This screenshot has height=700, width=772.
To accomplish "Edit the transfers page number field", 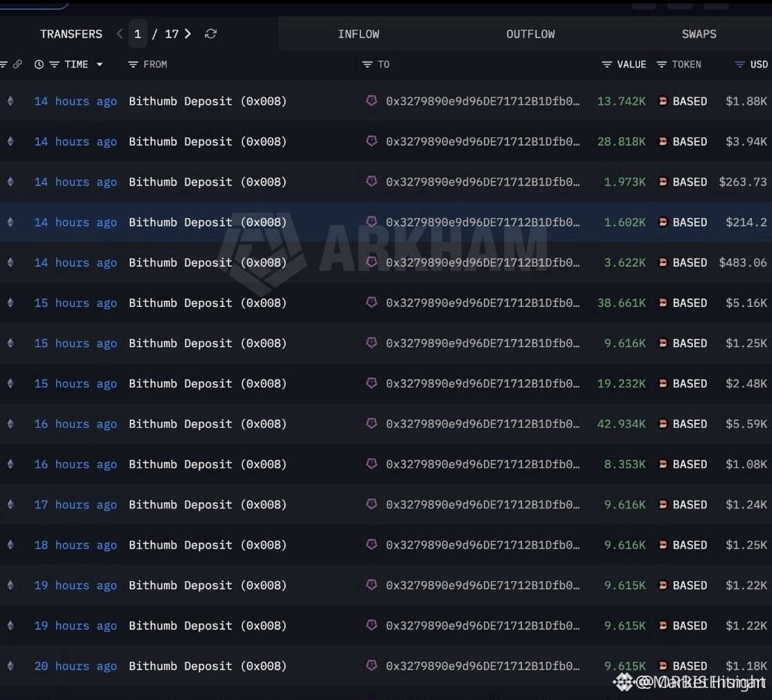I will tap(137, 34).
